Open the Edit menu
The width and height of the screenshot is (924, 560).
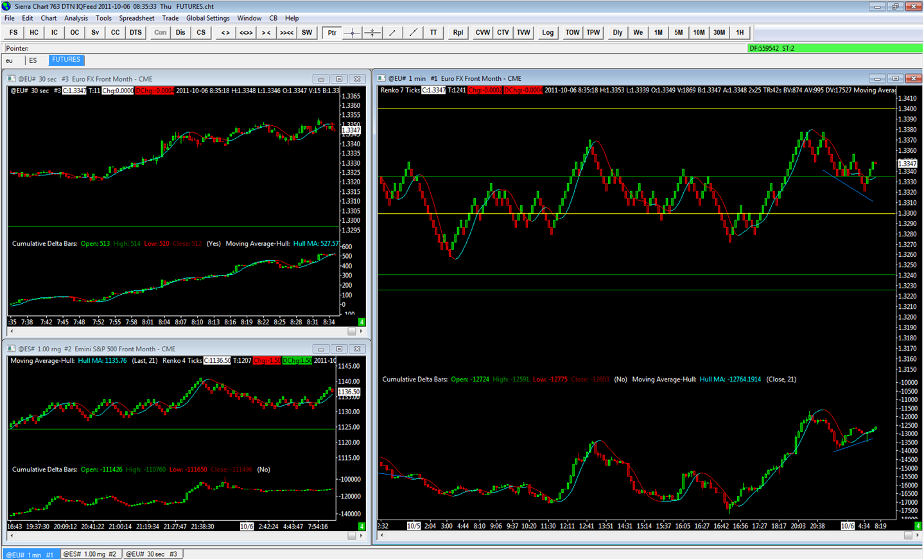[x=28, y=18]
